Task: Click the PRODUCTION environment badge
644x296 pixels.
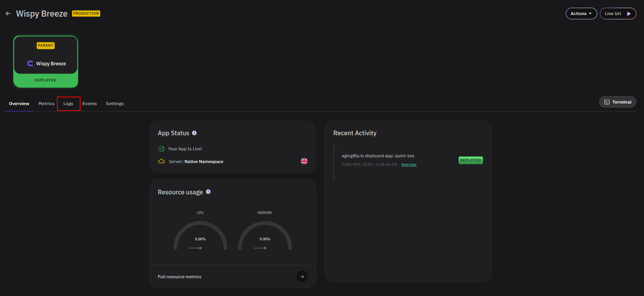Action: (x=86, y=14)
